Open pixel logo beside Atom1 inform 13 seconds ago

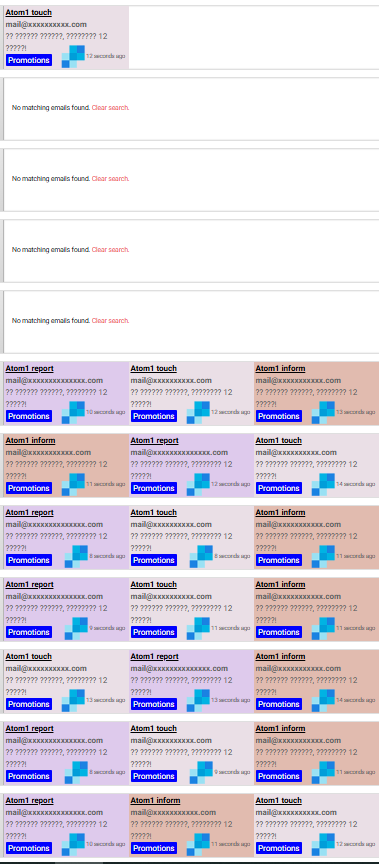(x=323, y=412)
